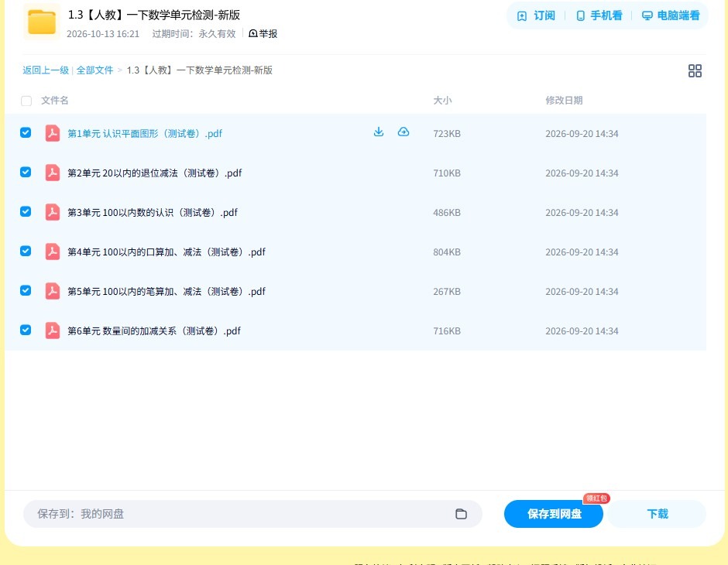Uncheck the 第6单元 数量间的加减关系 checkbox
728x565 pixels.
click(26, 330)
